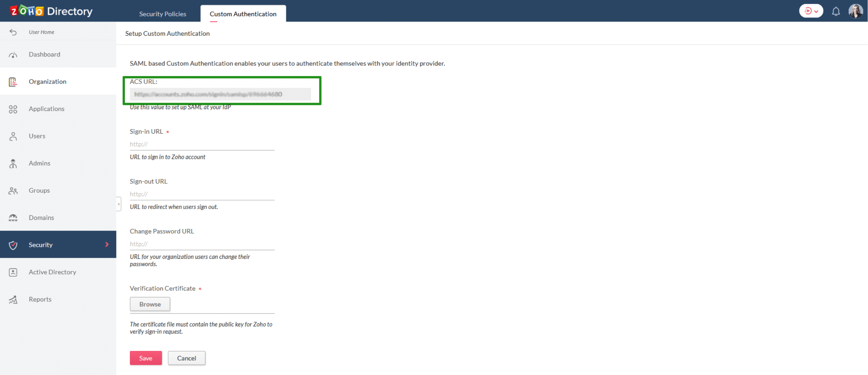Expand the Security submenu chevron

(x=108, y=244)
